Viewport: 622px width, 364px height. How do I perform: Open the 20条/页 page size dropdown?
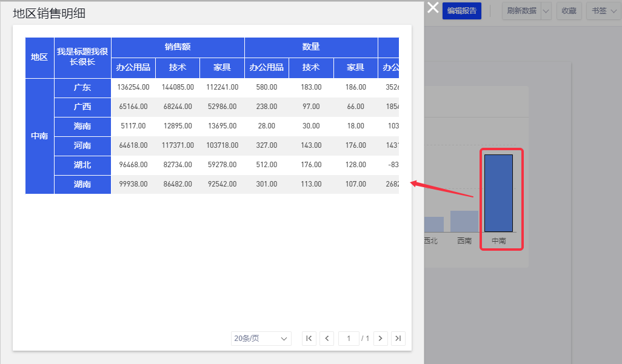pyautogui.click(x=261, y=339)
